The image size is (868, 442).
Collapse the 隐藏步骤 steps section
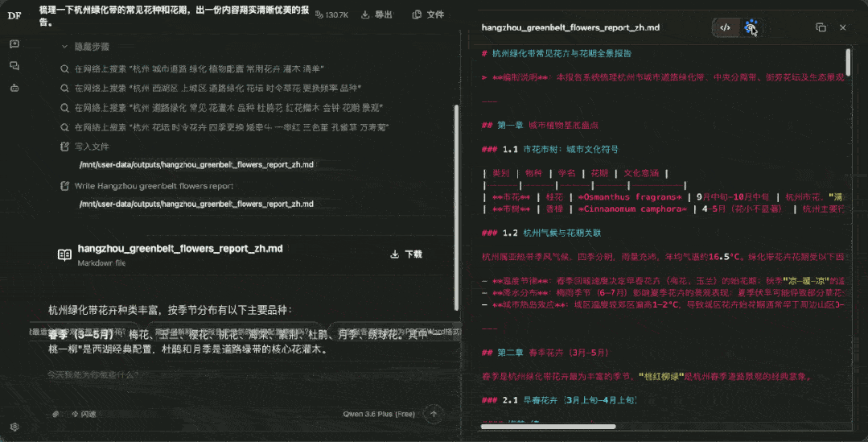pos(86,47)
